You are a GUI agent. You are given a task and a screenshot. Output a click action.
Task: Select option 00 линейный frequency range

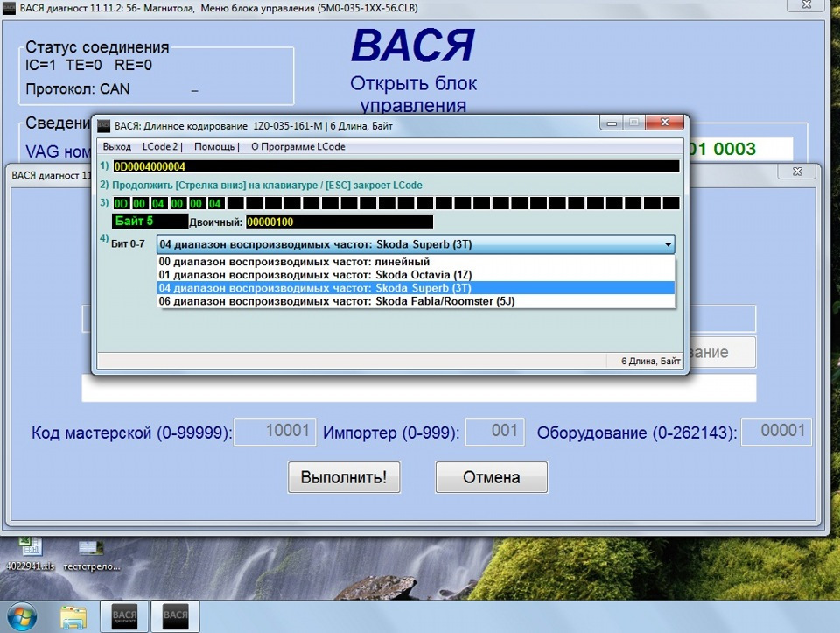[416, 262]
